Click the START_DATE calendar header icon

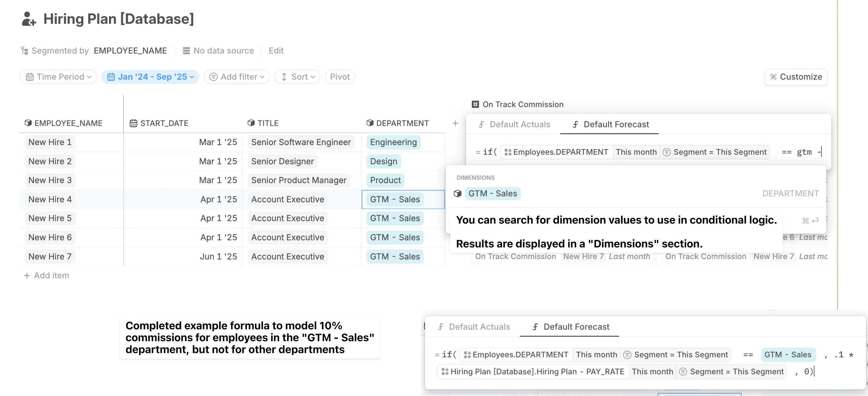[133, 123]
